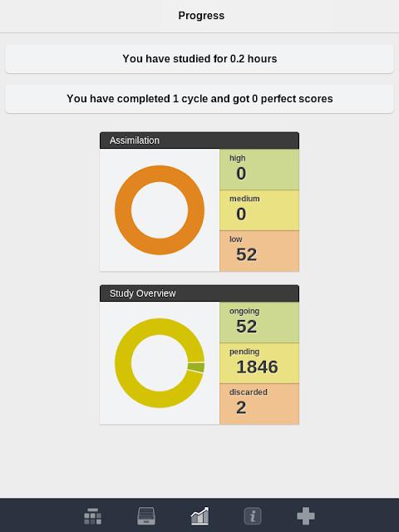The width and height of the screenshot is (399, 532).
Task: Click the small green segment in the Study Overview donut
Action: [196, 367]
